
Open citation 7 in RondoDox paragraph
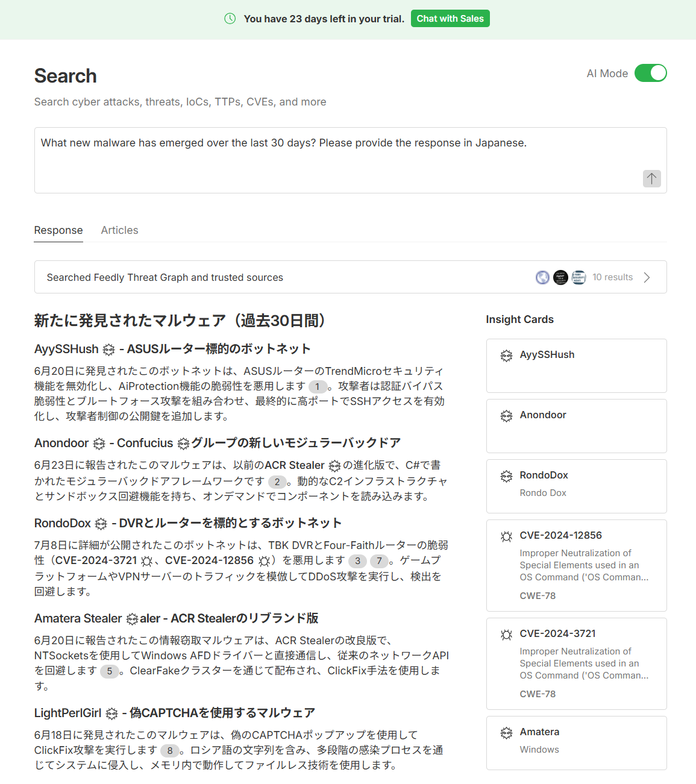379,561
